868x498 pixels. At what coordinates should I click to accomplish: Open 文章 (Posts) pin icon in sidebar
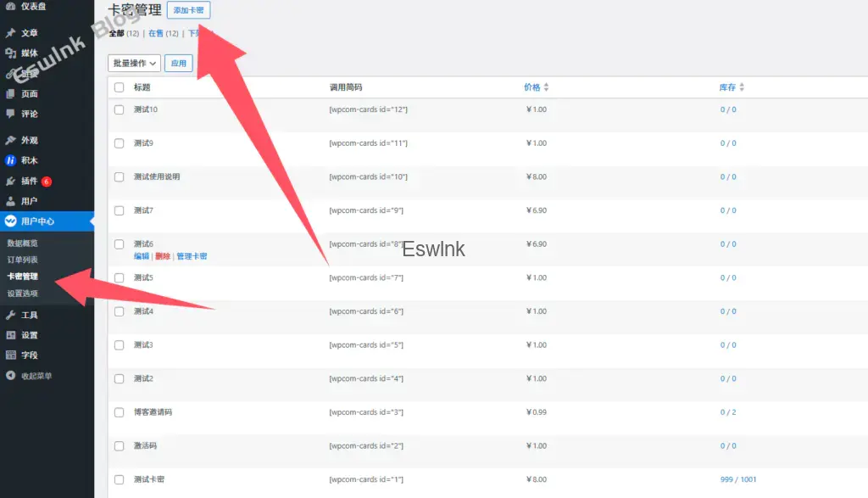click(10, 33)
